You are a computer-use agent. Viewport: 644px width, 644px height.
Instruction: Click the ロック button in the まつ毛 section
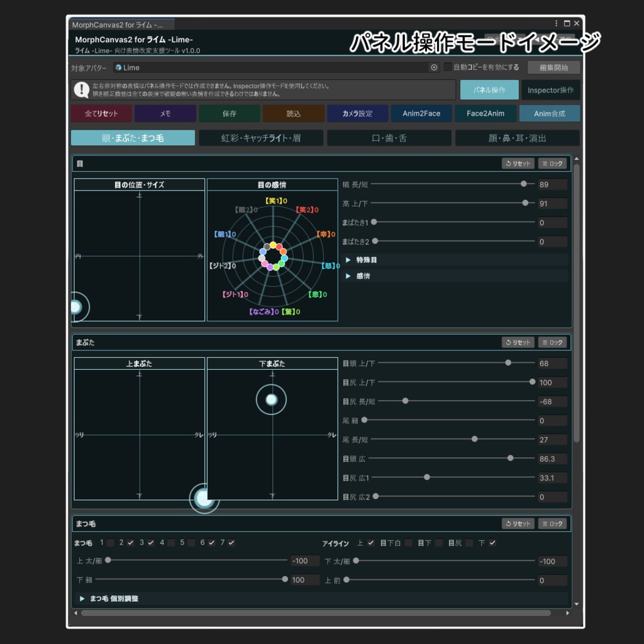point(552,524)
